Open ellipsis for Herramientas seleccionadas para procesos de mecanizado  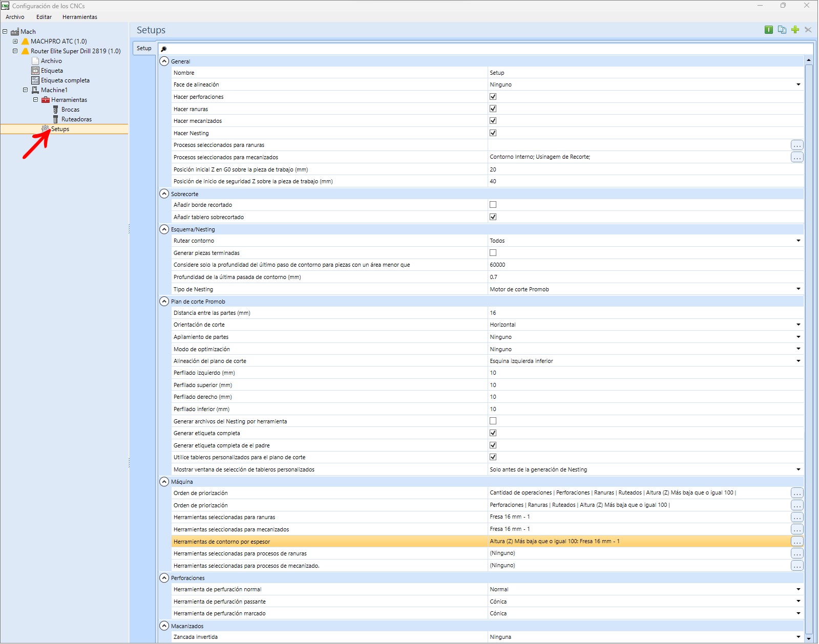tap(797, 566)
